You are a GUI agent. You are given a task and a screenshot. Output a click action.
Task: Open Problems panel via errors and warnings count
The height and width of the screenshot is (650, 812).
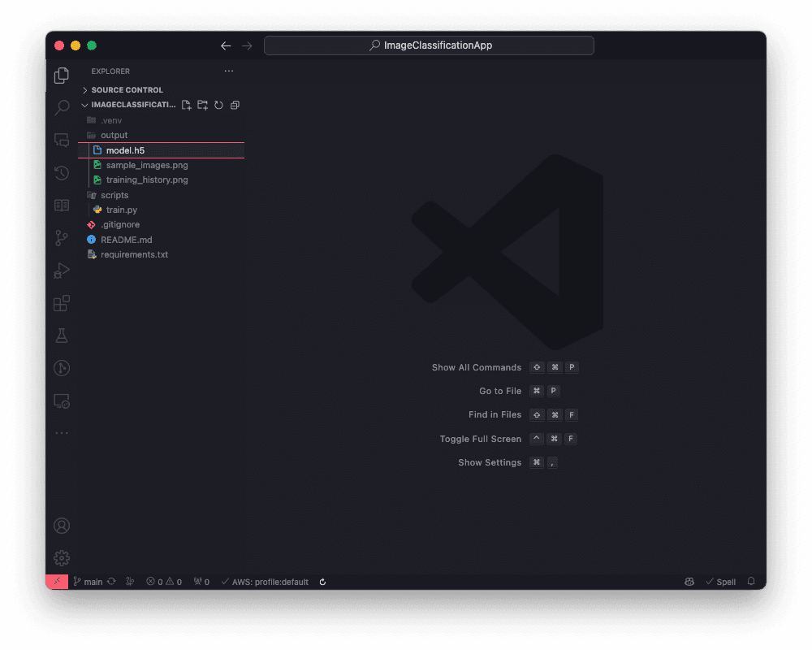coord(164,582)
